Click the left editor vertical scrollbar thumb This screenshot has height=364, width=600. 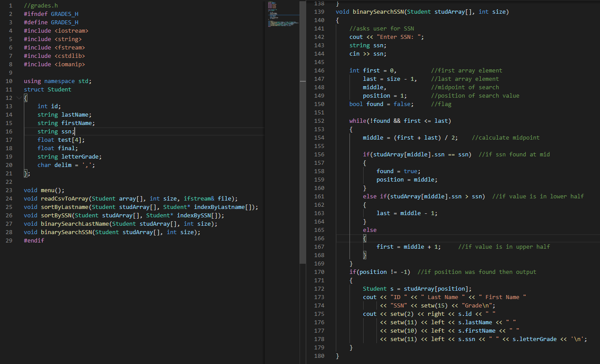[x=303, y=132]
